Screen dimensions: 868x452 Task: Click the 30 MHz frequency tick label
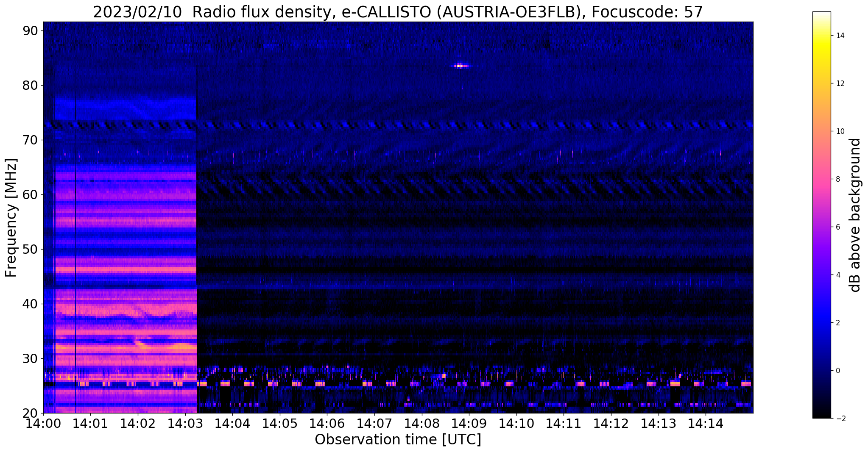tap(30, 358)
